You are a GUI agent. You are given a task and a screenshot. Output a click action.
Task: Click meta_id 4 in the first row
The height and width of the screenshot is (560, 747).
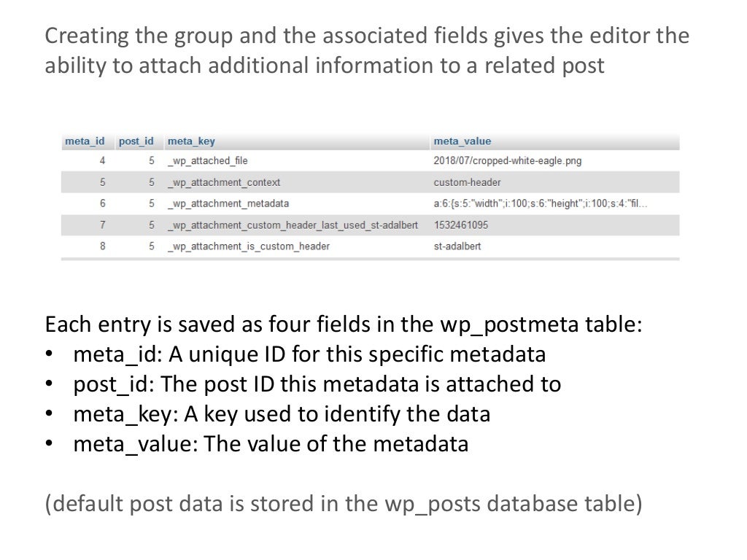[102, 161]
